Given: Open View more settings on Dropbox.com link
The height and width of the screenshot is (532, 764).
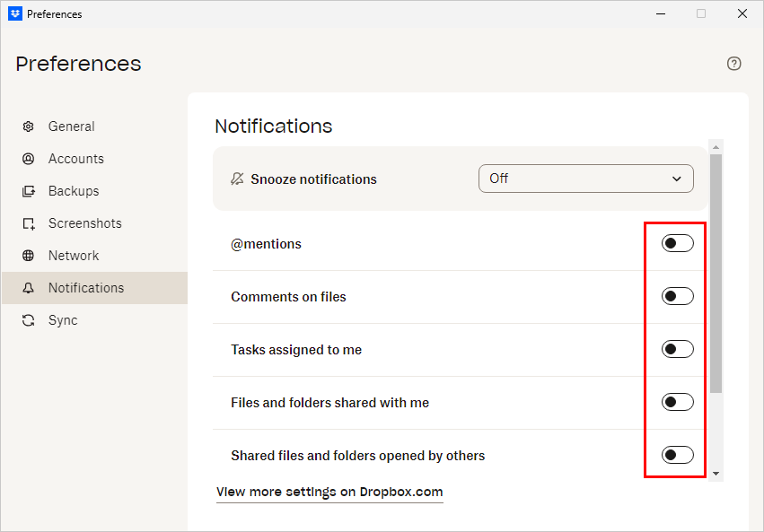Looking at the screenshot, I should pos(329,492).
